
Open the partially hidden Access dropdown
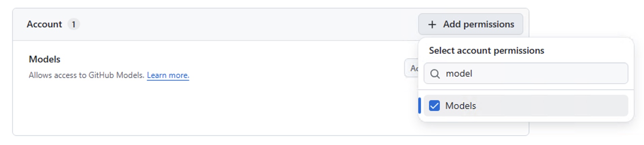[411, 68]
